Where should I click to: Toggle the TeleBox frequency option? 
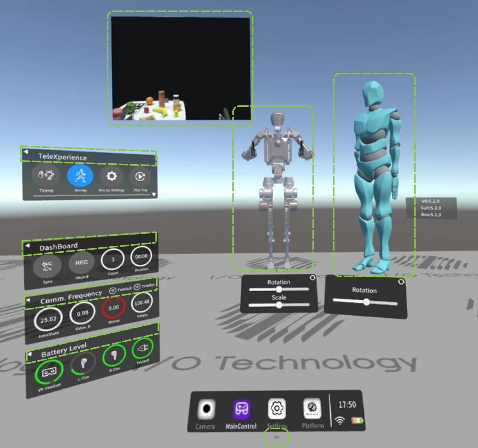point(138,287)
